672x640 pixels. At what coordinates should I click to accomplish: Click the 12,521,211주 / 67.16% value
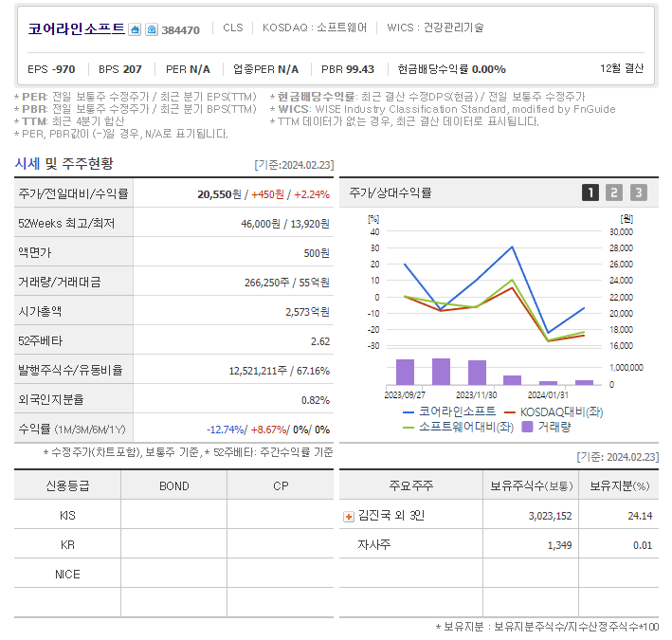point(279,371)
